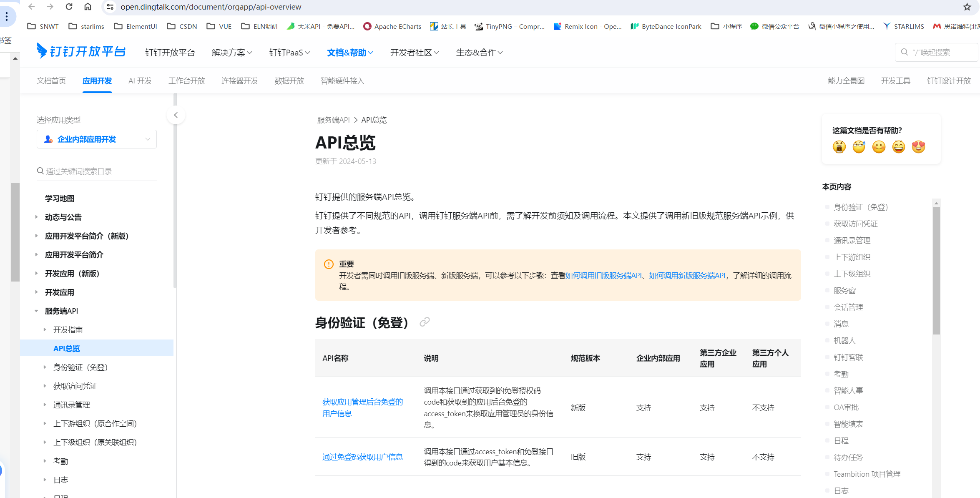
Task: Expand the 开发指南 sub-node
Action: point(45,329)
